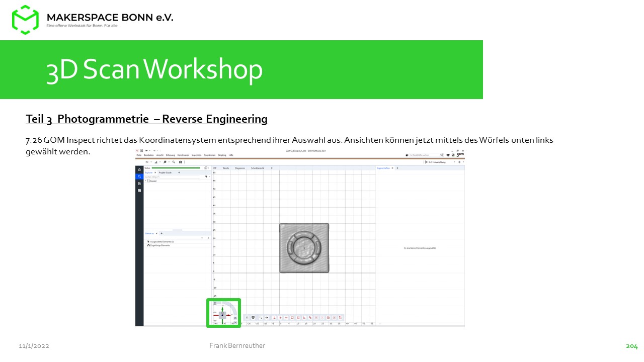Click the first icon of the main toolbar
This screenshot has width=644, height=362.
(x=147, y=162)
